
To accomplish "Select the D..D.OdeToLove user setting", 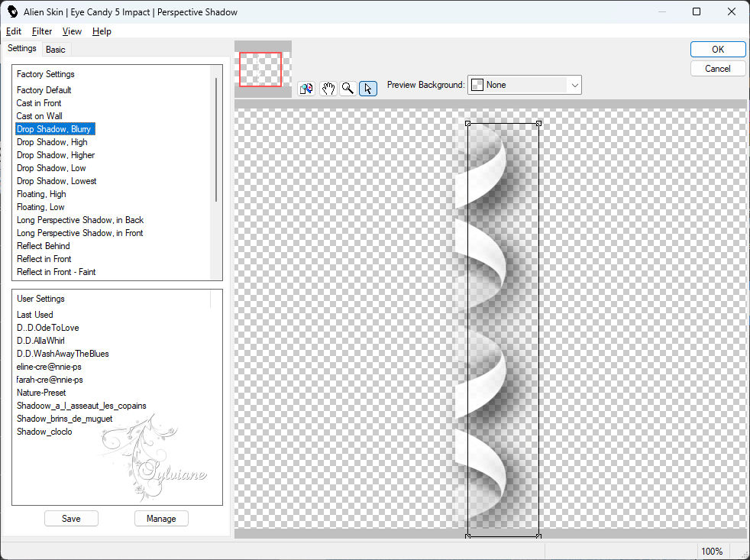I will pos(48,328).
